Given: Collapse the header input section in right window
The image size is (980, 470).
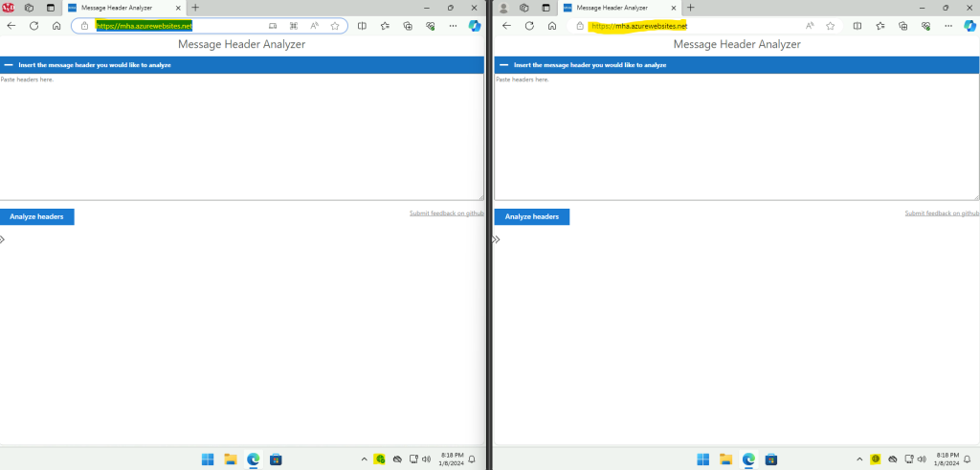Looking at the screenshot, I should [503, 65].
